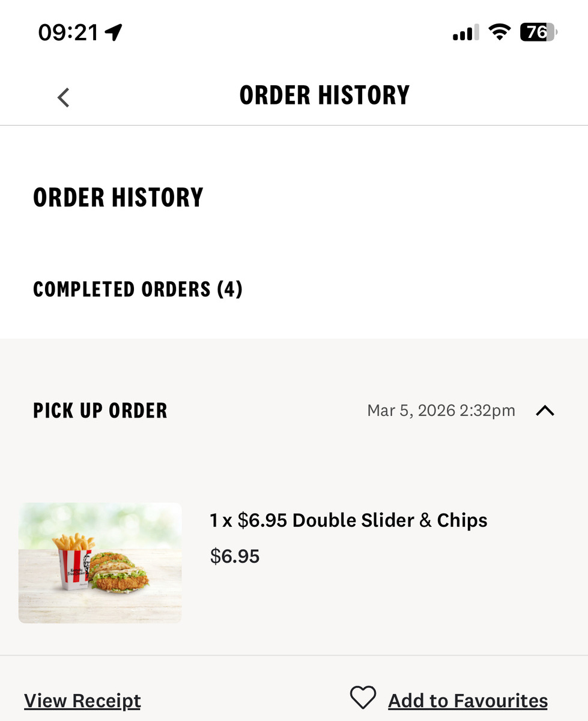
Task: Collapse the Pick Up Order details
Action: click(545, 411)
